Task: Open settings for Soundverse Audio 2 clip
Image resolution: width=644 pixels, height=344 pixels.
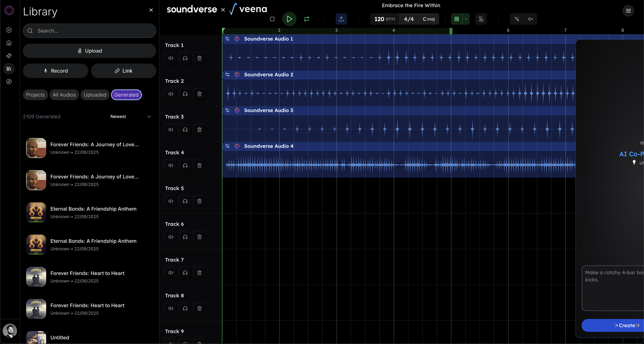Action: click(x=228, y=74)
